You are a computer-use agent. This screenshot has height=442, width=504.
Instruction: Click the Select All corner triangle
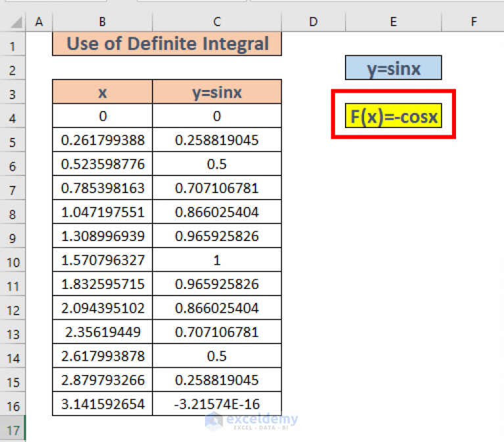point(13,22)
